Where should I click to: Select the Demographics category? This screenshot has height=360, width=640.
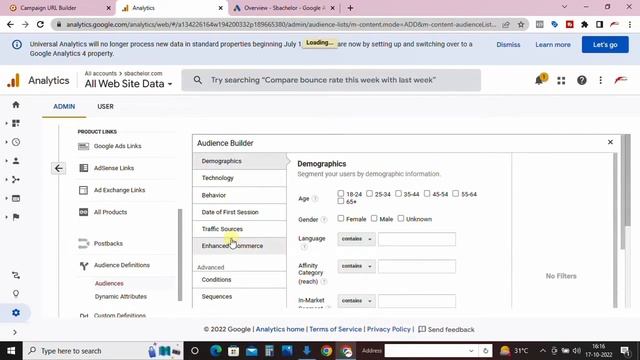click(240, 161)
